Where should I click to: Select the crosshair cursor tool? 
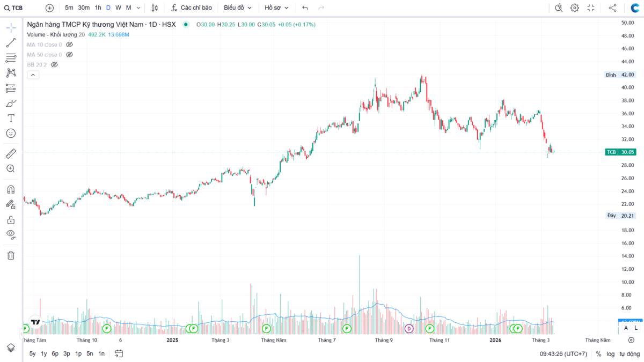[x=11, y=28]
